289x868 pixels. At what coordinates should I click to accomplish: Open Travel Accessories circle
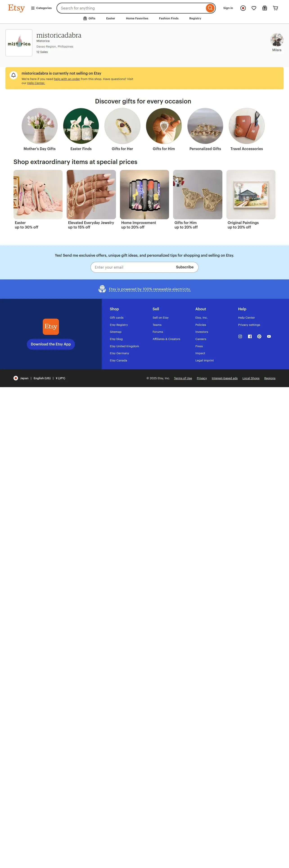pos(246,126)
